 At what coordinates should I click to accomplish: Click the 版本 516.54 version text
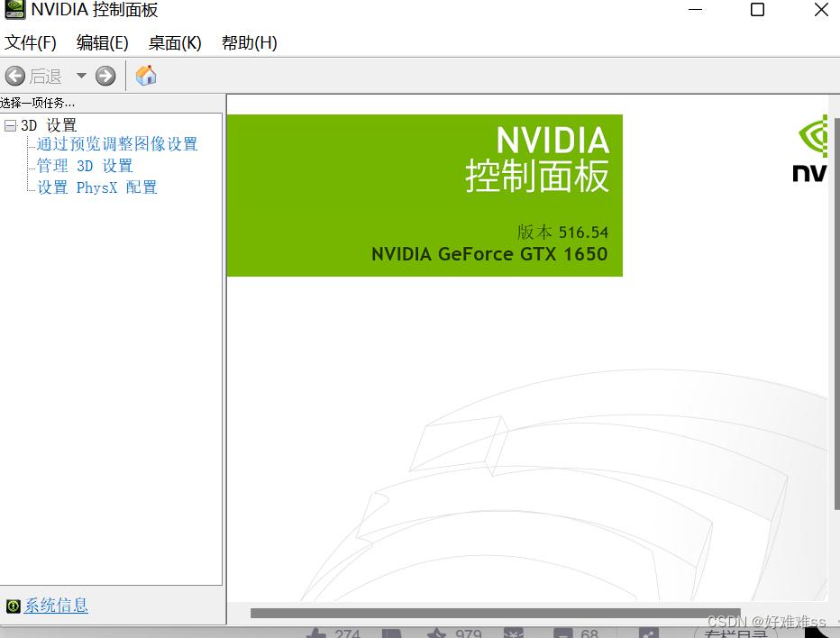tap(562, 232)
